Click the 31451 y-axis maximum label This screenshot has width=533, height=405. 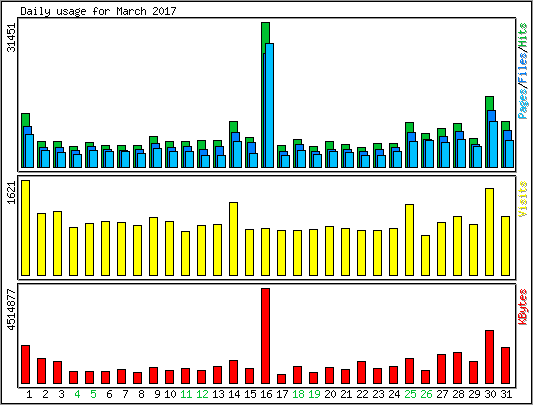point(11,37)
